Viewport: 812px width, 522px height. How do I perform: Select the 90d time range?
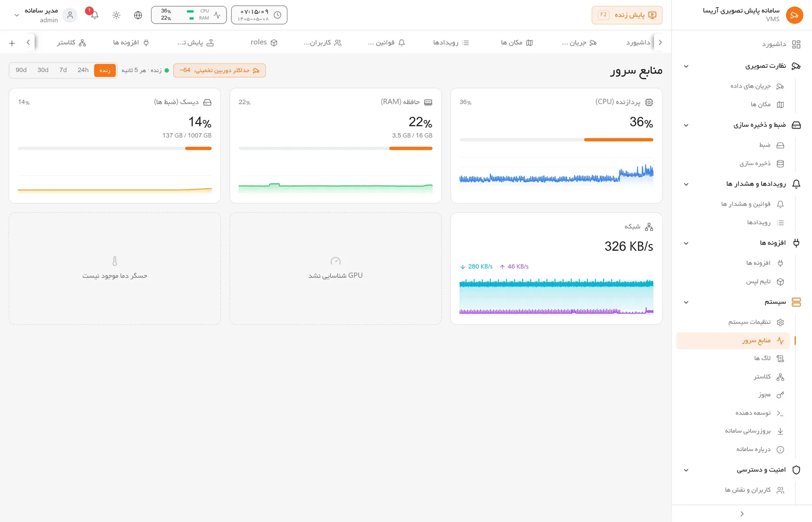coord(21,70)
